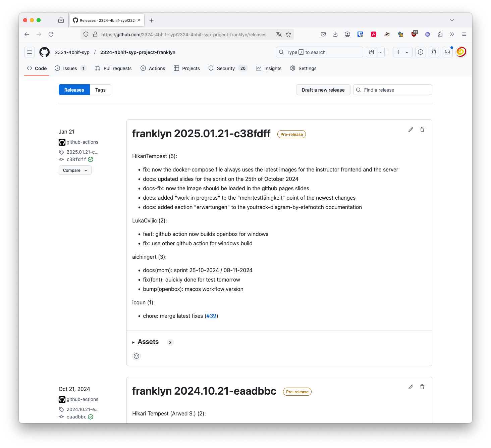Image resolution: width=491 pixels, height=448 pixels.
Task: Open the 2324-4bhif-syp organization link
Action: 72,52
